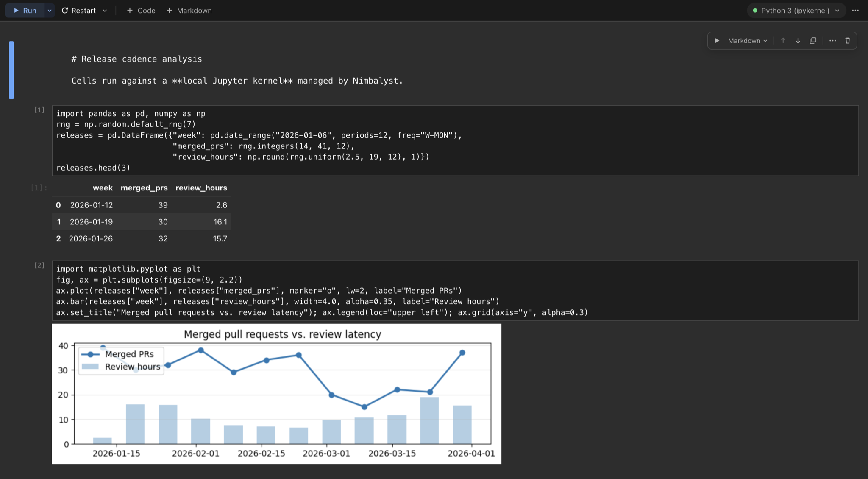Click the value '16.1' in review_hours
The height and width of the screenshot is (479, 868).
point(220,222)
